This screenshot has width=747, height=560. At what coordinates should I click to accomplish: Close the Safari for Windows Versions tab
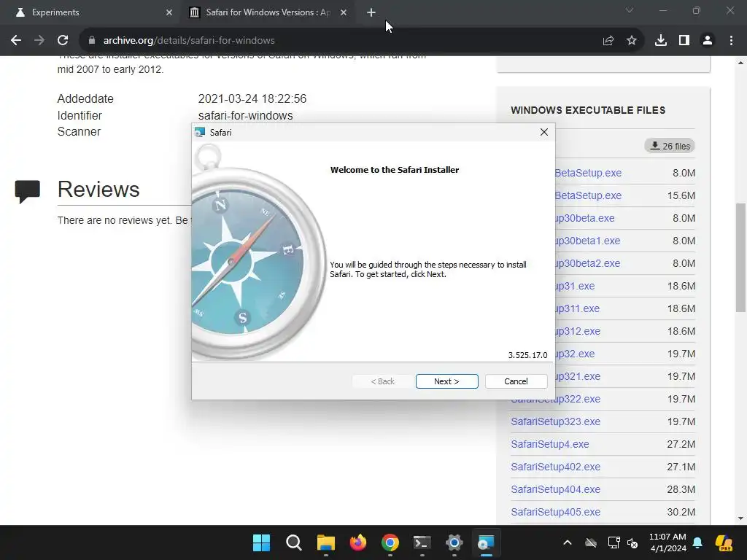coord(344,12)
